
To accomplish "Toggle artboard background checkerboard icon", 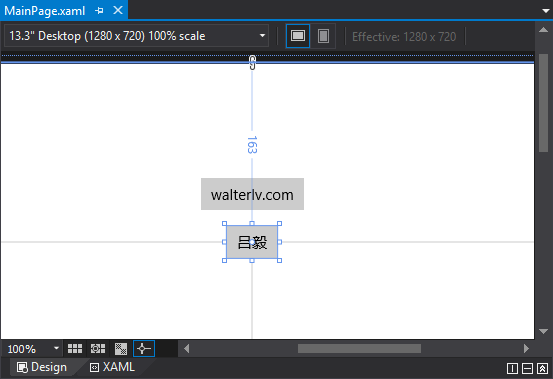I will coord(121,349).
